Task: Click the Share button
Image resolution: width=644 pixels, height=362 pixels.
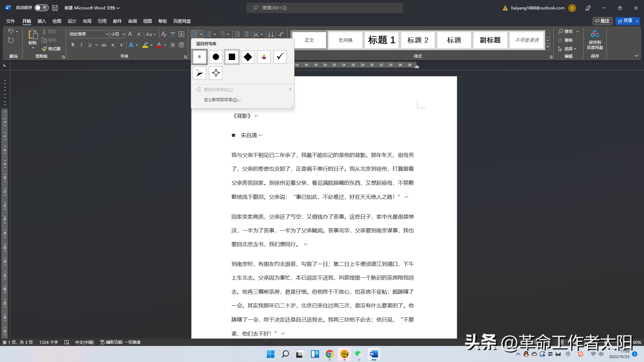Action: click(x=625, y=21)
